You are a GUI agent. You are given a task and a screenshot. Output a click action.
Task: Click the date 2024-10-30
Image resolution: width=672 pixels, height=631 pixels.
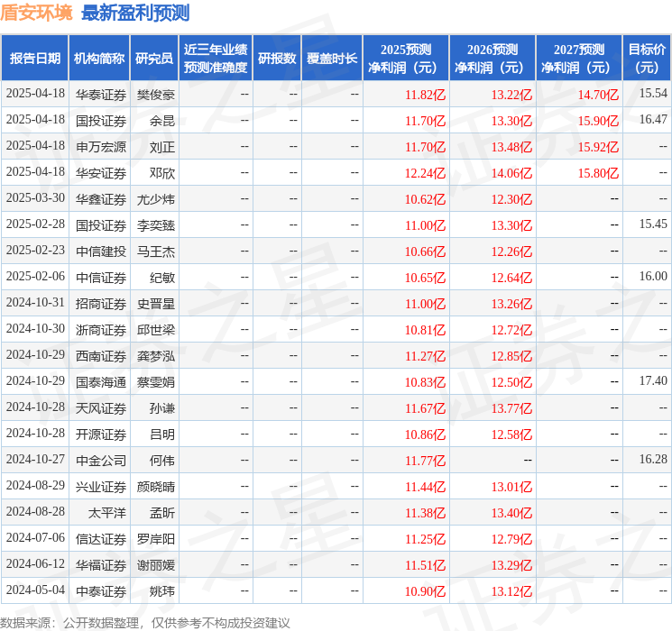[x=35, y=328]
